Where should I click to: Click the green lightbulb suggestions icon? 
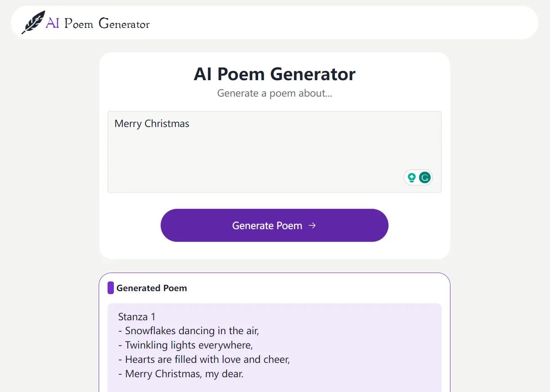[x=412, y=177]
